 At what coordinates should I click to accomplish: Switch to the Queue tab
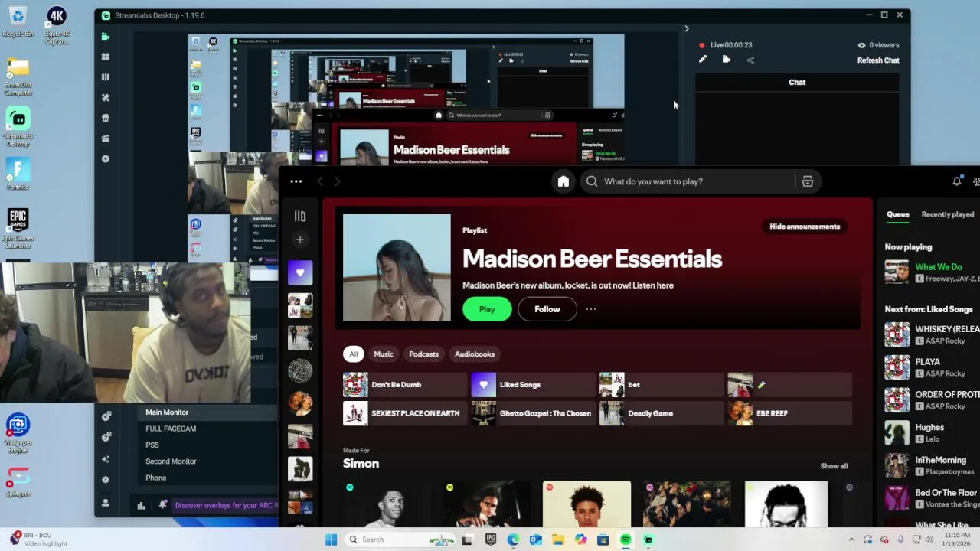coord(898,214)
